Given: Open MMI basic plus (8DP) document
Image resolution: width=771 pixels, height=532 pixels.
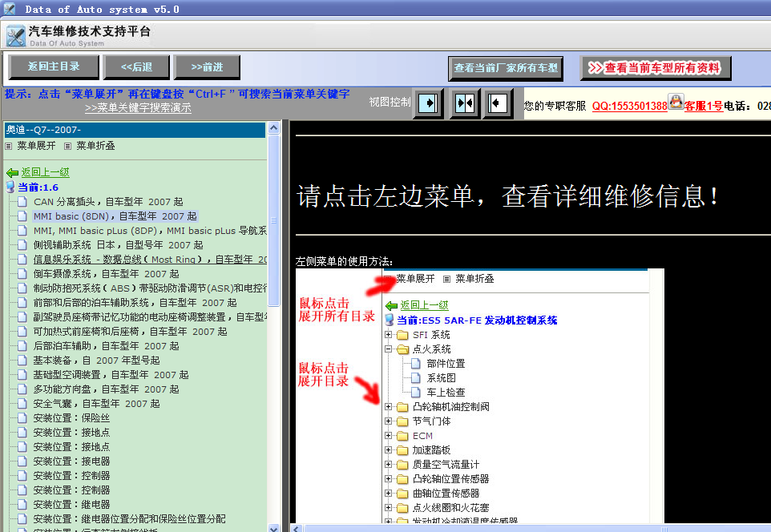Looking at the screenshot, I should (150, 231).
